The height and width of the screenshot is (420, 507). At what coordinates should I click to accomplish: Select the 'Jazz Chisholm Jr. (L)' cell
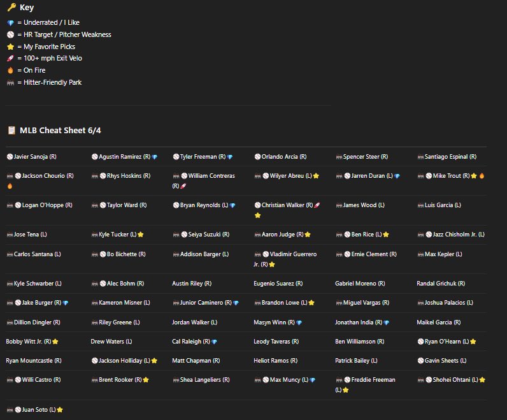451,235
